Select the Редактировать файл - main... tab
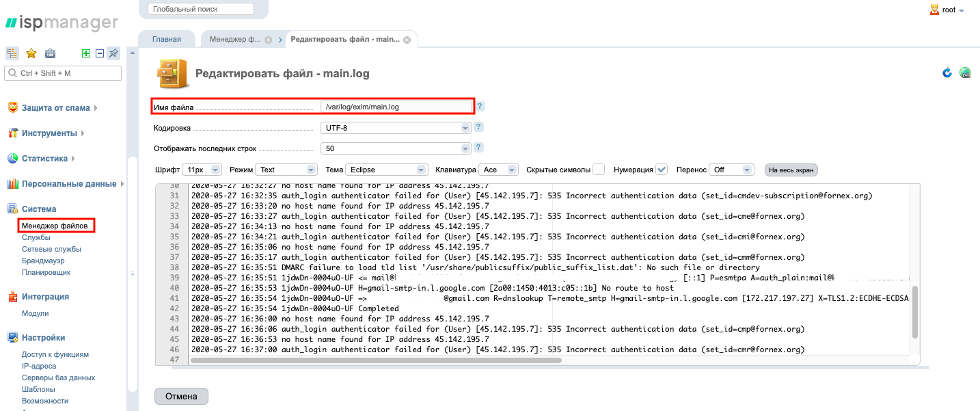This screenshot has width=980, height=411. pyautogui.click(x=345, y=39)
